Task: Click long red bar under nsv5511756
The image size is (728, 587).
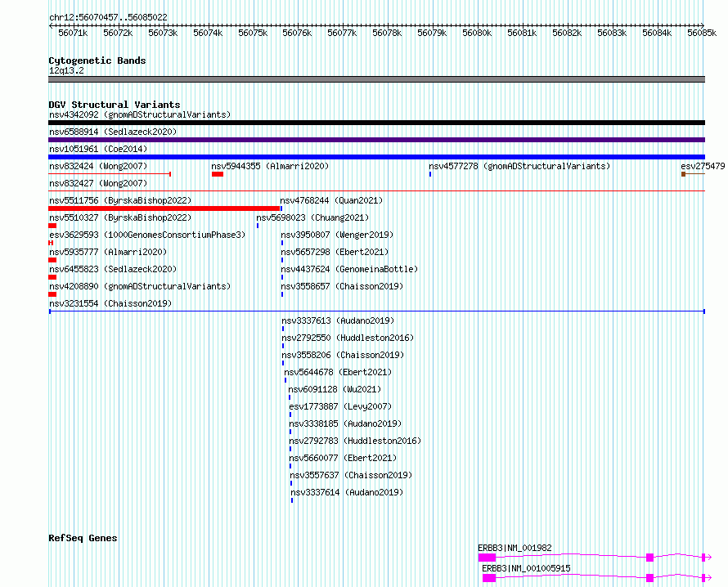Action: point(164,208)
